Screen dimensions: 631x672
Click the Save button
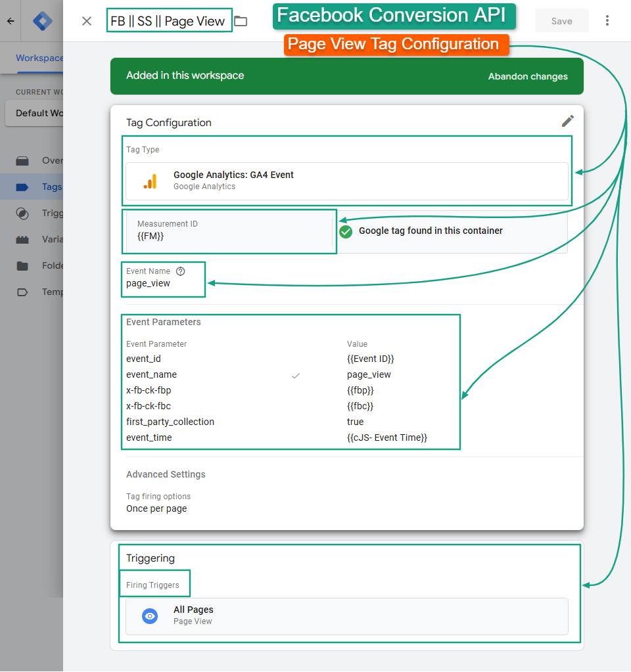(561, 21)
